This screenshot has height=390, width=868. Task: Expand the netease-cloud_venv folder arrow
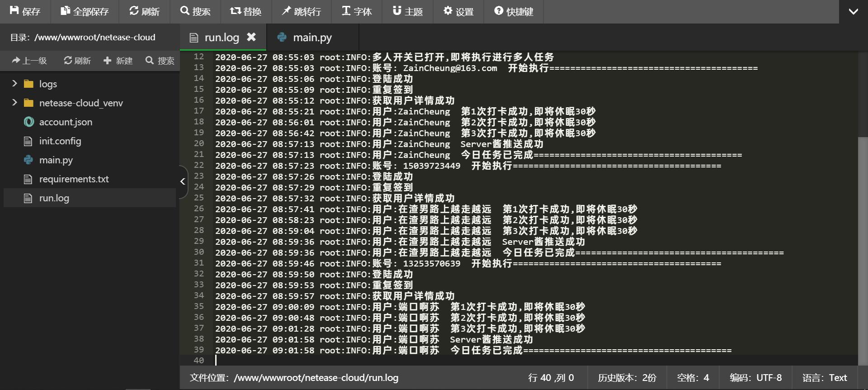(14, 103)
